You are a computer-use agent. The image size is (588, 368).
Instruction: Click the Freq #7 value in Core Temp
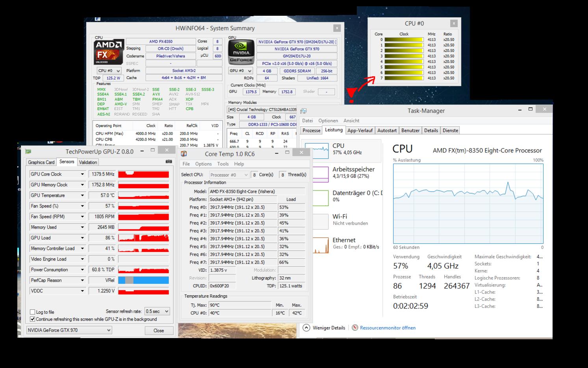[x=243, y=263]
